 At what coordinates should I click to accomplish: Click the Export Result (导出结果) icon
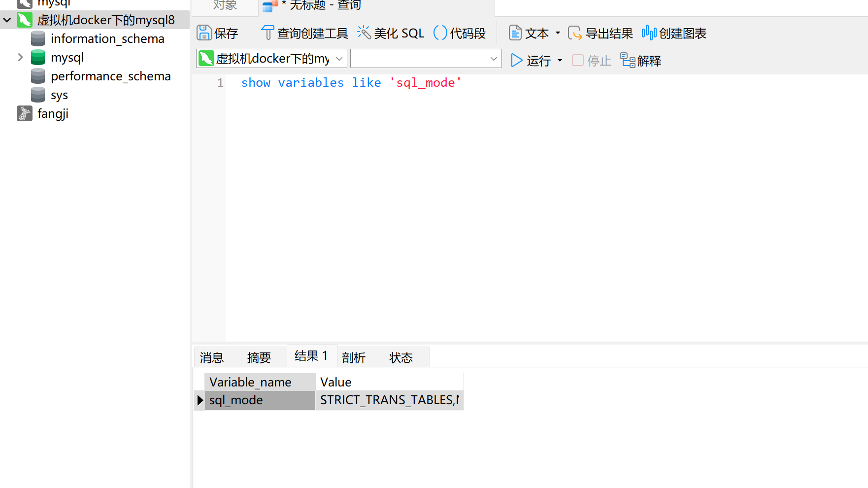[575, 33]
